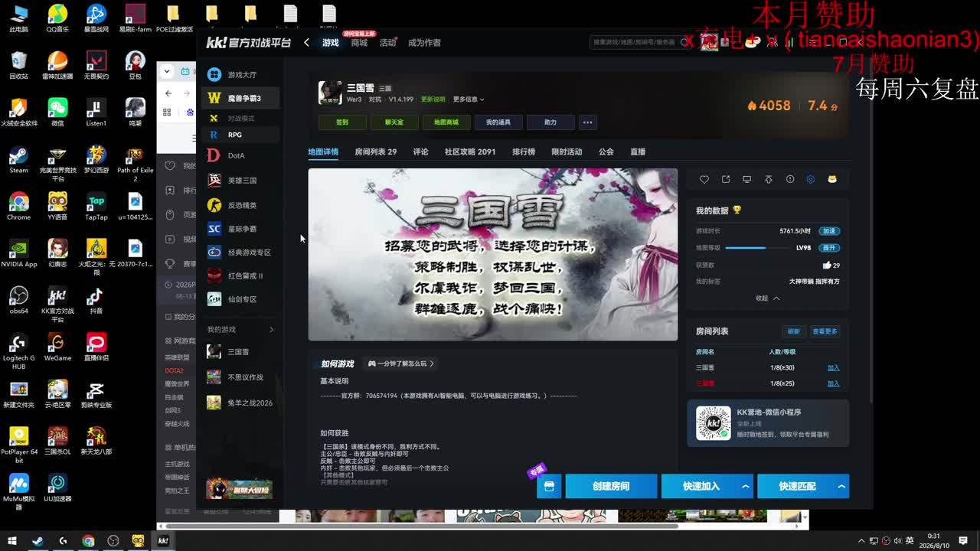Select the 排行榜 tab
This screenshot has height=551, width=980.
click(x=524, y=152)
